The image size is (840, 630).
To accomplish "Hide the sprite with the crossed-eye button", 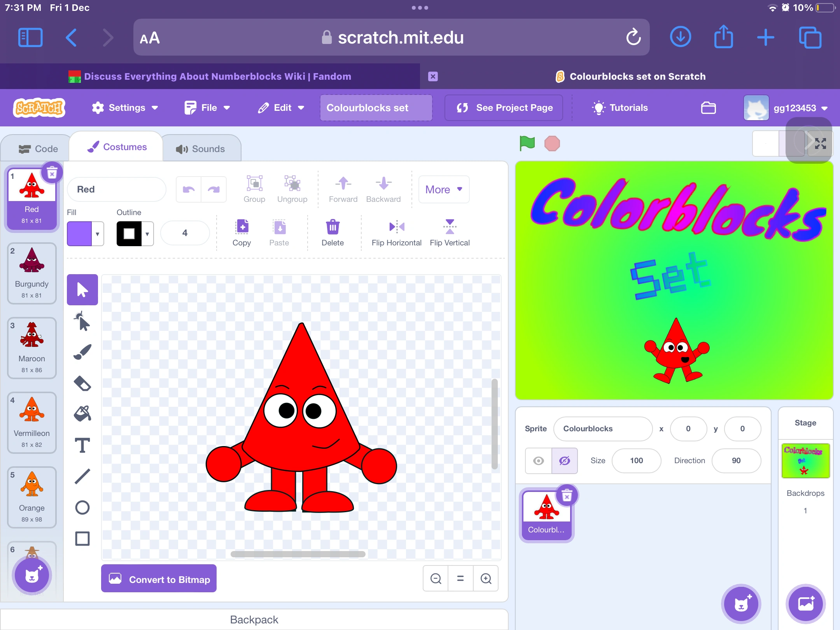I will click(564, 461).
